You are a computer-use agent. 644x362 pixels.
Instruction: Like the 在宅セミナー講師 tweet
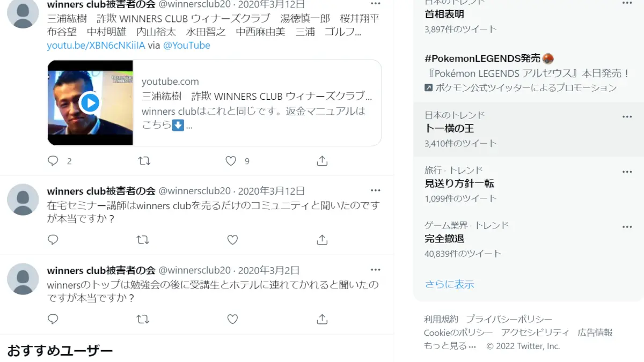point(232,240)
